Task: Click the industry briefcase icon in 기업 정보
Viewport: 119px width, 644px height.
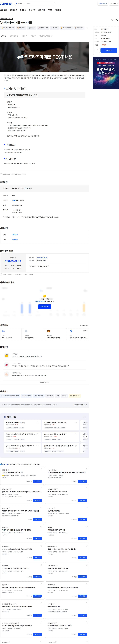Action: tap(49, 331)
